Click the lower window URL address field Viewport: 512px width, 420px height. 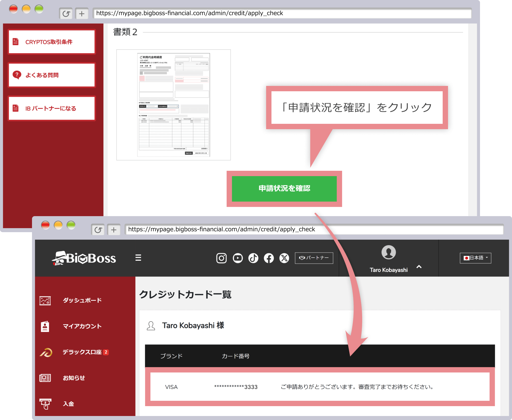(314, 229)
